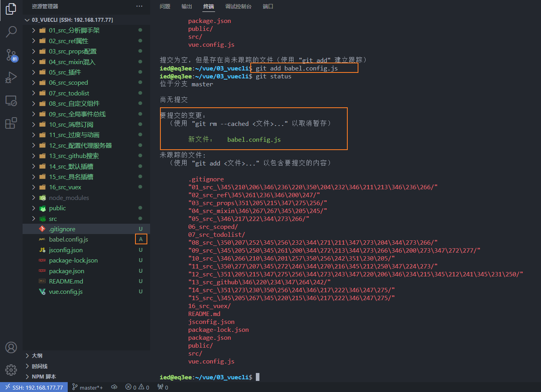Open babel.config.js in explorer
Image resolution: width=541 pixels, height=392 pixels.
(x=86, y=239)
